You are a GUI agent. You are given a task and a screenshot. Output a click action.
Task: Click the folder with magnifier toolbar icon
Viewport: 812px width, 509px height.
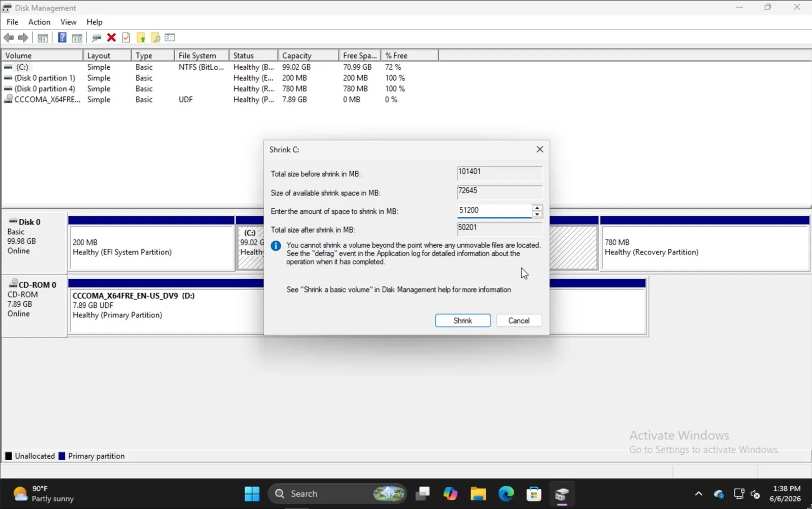156,38
